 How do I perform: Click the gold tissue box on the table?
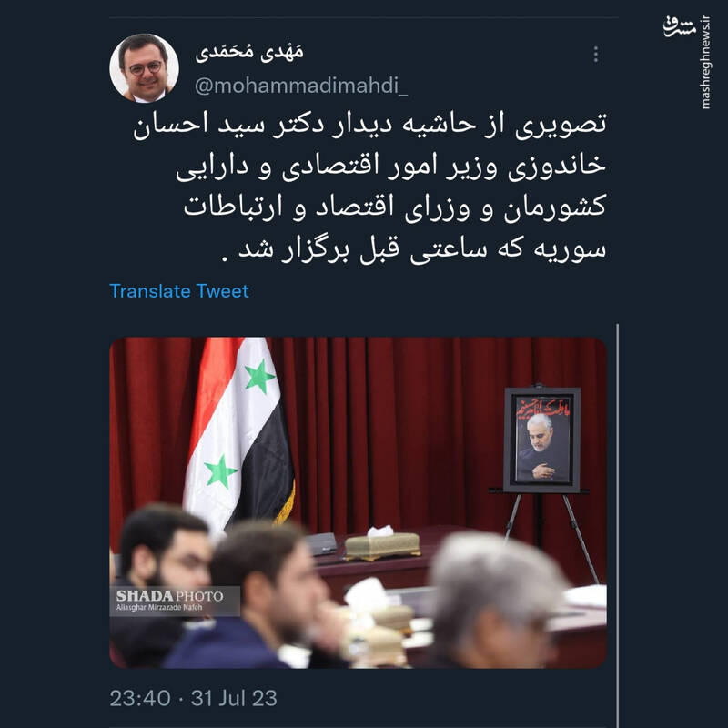point(382,545)
